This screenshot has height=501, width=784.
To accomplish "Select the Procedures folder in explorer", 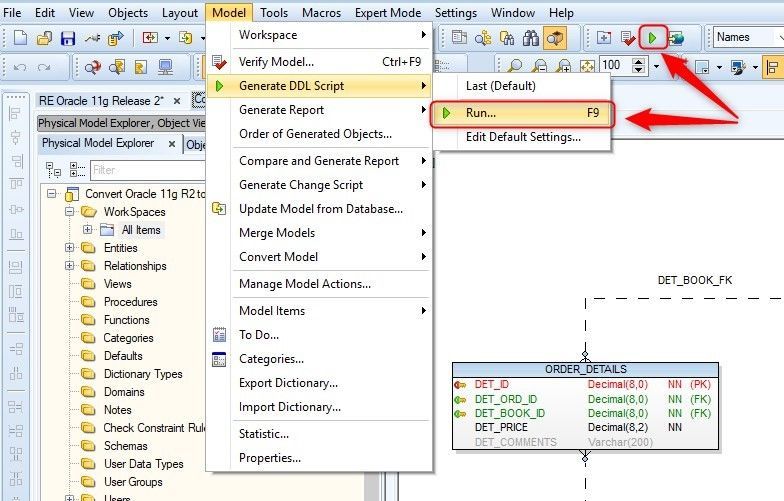I will coord(130,302).
